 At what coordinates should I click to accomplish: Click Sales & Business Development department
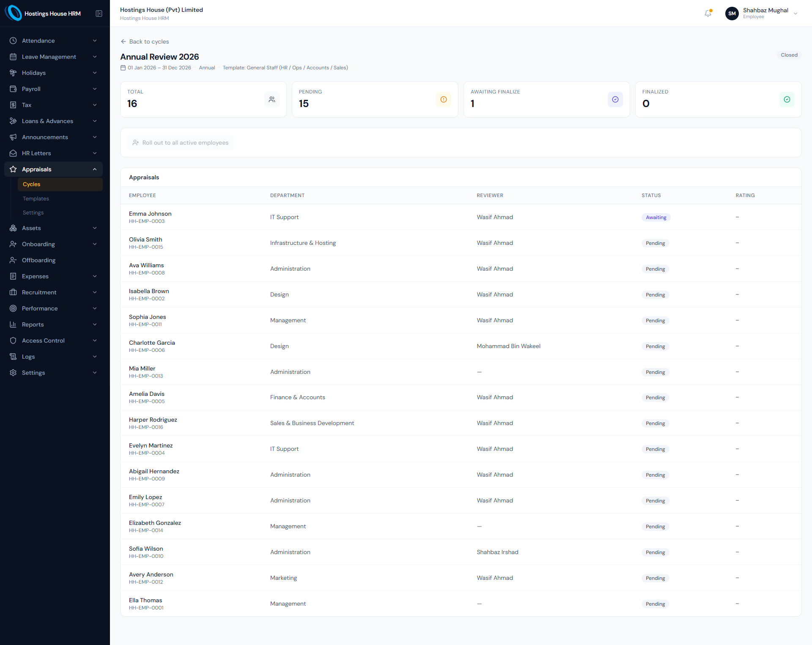312,423
